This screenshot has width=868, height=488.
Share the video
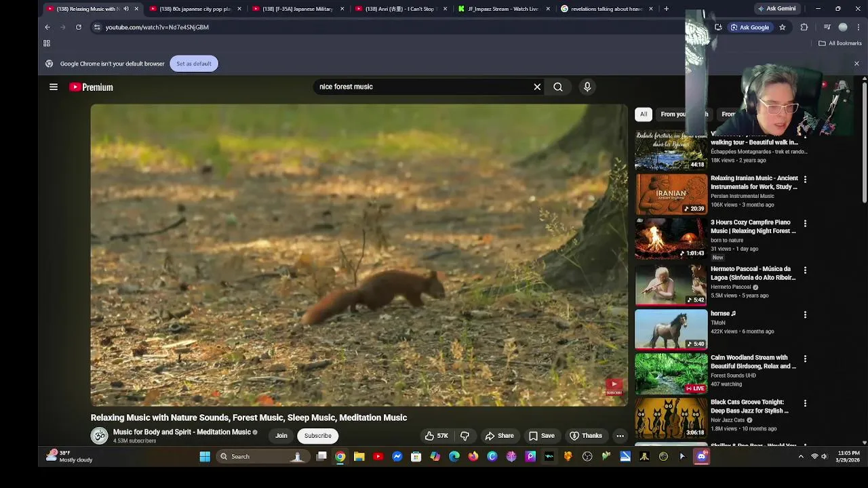click(500, 436)
